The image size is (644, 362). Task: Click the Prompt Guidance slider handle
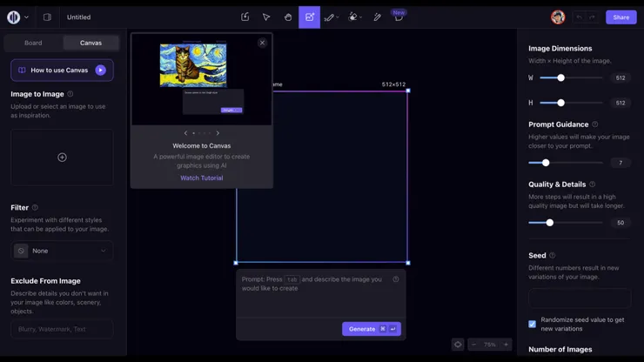(x=546, y=163)
